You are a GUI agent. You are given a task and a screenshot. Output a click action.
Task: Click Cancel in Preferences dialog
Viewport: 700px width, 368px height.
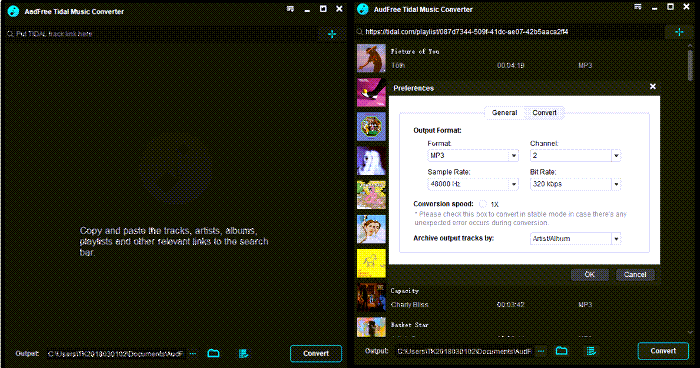pyautogui.click(x=635, y=275)
